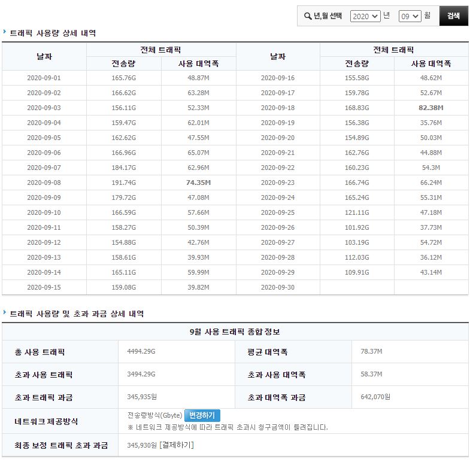
Task: Select transfer value 165.24G
Action: coord(357,197)
